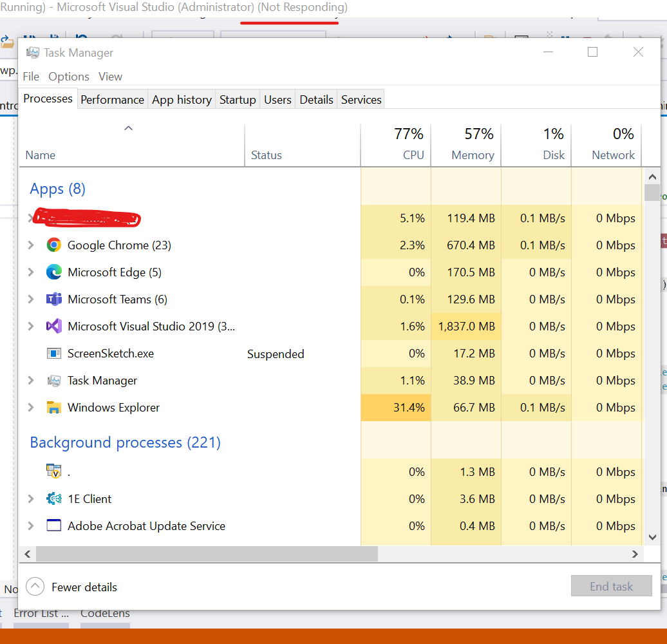
Task: Click the Google Chrome app icon
Action: [x=53, y=245]
